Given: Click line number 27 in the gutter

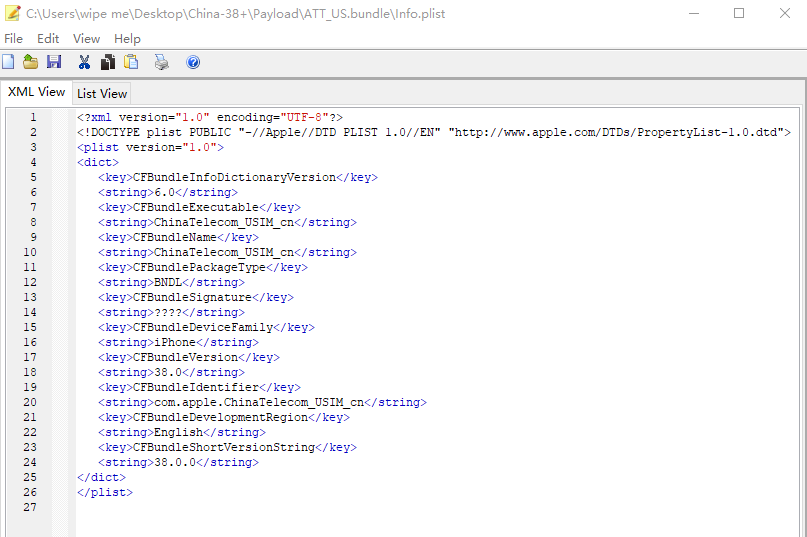Looking at the screenshot, I should coord(30,507).
